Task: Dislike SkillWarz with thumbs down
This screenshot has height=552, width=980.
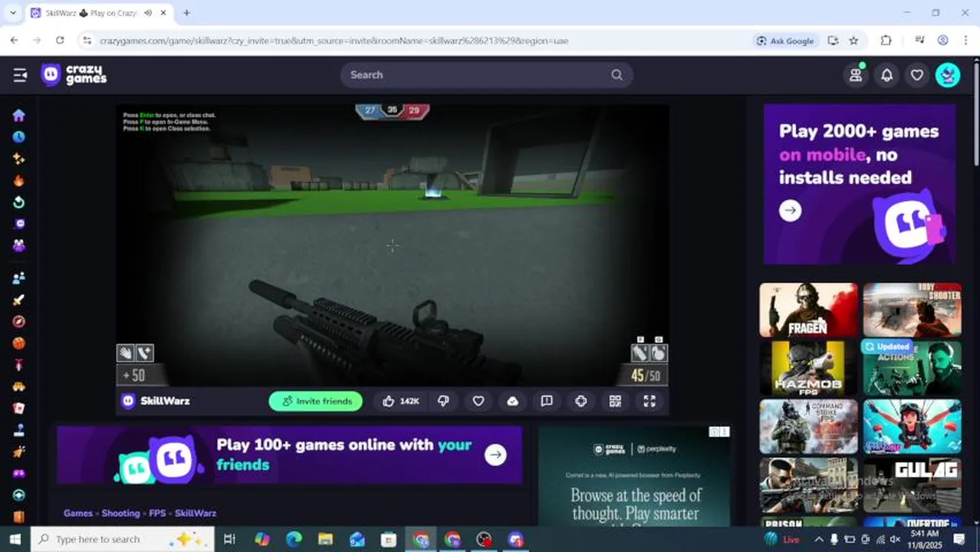Action: [443, 401]
